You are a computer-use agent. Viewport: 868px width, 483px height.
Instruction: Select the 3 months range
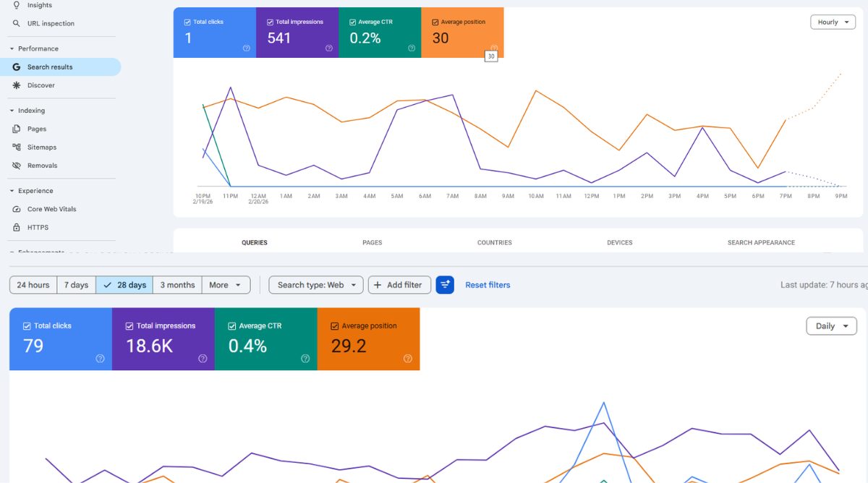coord(177,285)
